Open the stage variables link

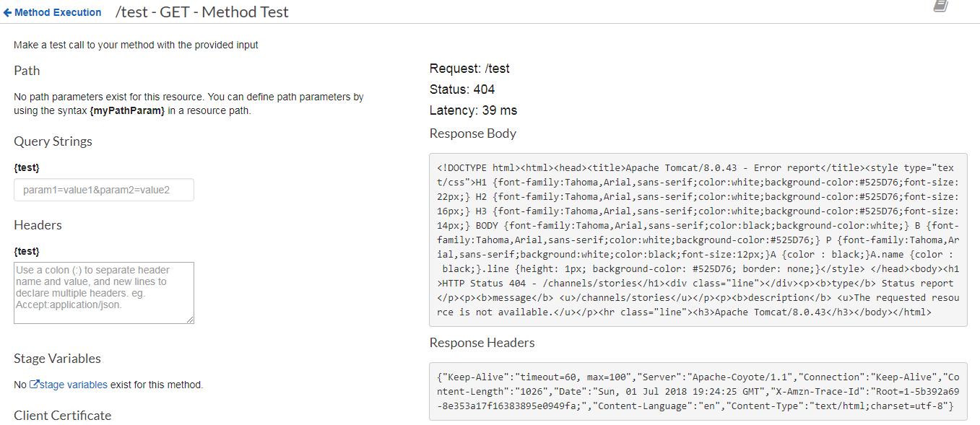pos(74,385)
